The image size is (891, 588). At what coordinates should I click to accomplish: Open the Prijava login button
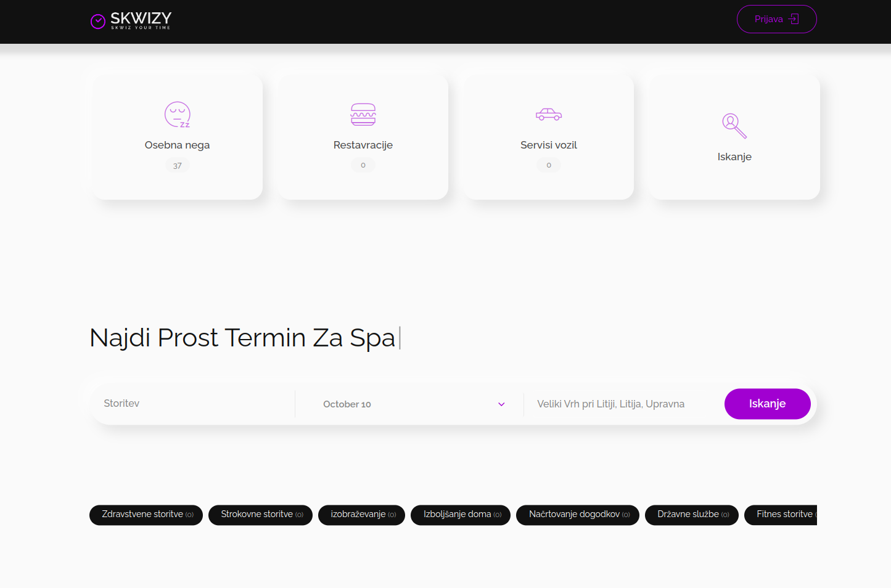[776, 19]
